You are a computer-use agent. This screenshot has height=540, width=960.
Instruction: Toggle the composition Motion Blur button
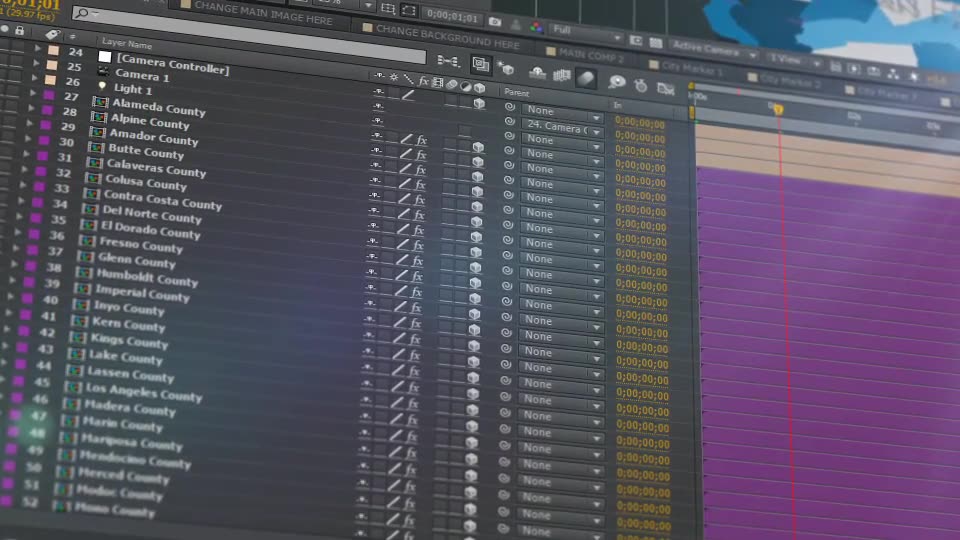click(586, 78)
